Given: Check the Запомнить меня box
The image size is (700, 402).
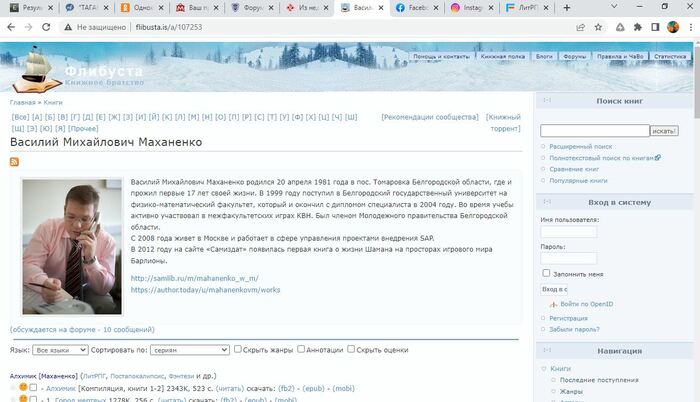Looking at the screenshot, I should point(546,272).
